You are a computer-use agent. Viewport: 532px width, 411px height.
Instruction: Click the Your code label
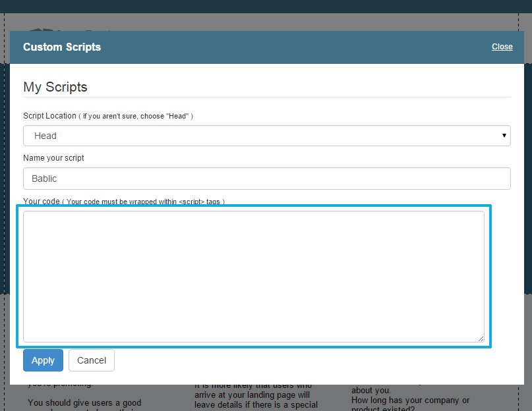42,202
